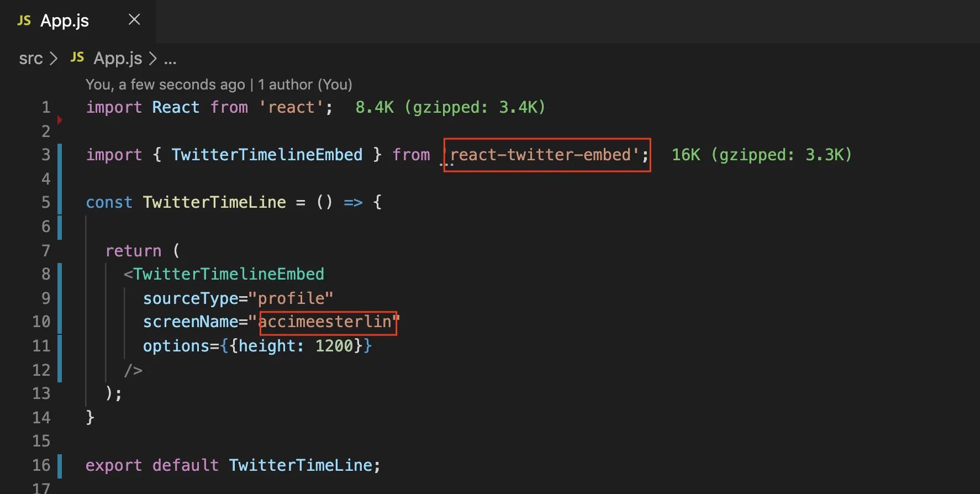Click line number 16 in gutter
This screenshot has height=494, width=980.
point(41,465)
